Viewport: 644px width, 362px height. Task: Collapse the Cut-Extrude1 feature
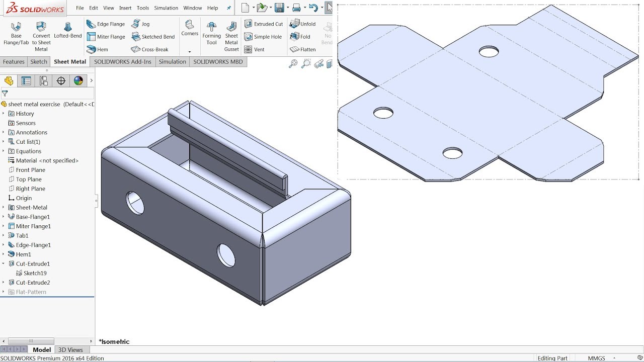pos(4,263)
